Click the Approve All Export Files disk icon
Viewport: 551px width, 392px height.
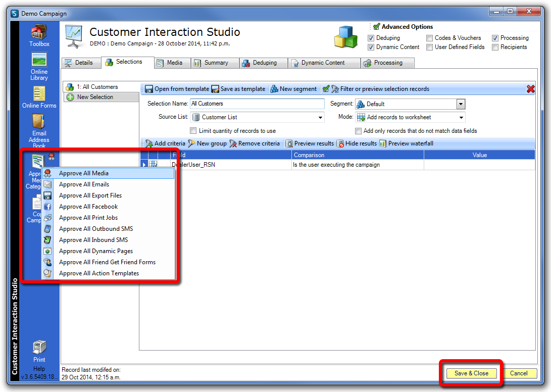(x=47, y=195)
